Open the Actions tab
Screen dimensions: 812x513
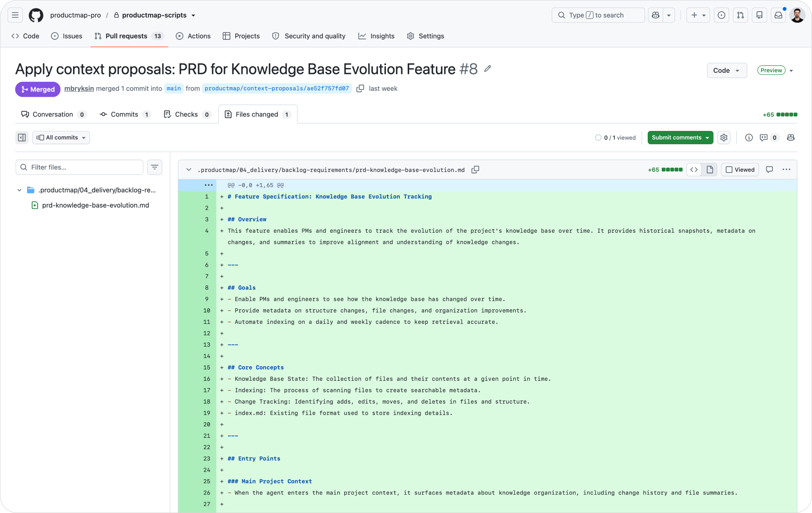(x=193, y=36)
